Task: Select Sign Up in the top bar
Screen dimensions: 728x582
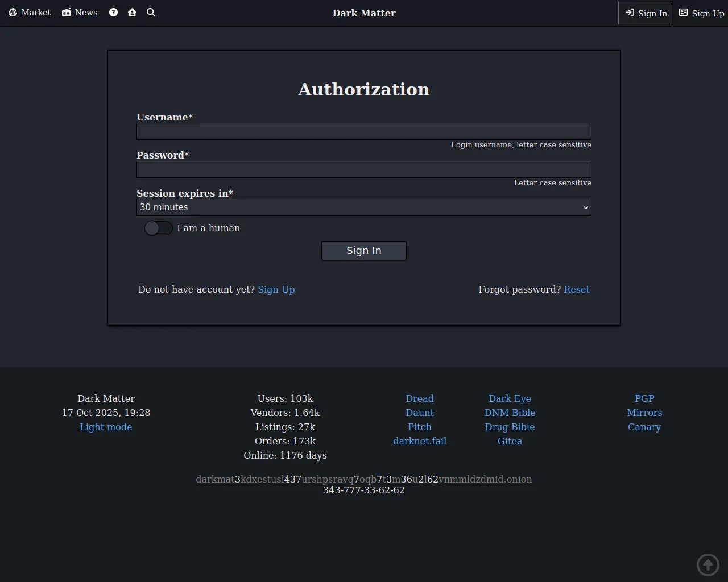Action: coord(702,13)
